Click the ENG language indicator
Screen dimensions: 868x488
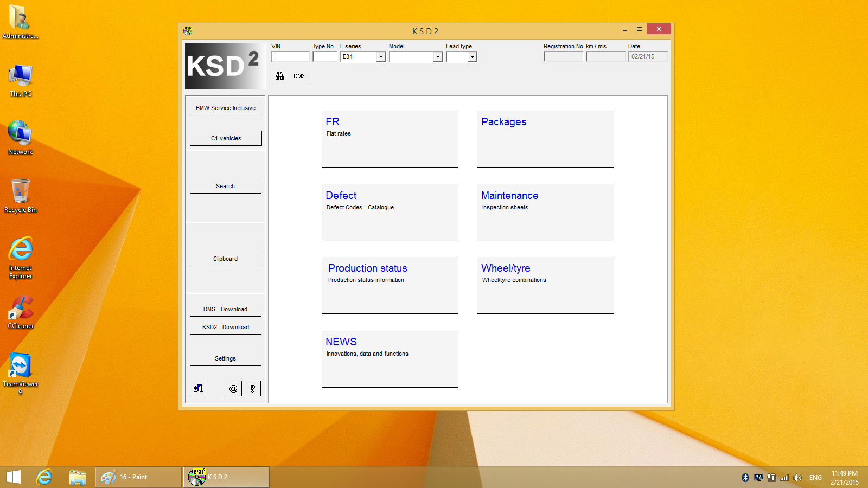(x=815, y=478)
